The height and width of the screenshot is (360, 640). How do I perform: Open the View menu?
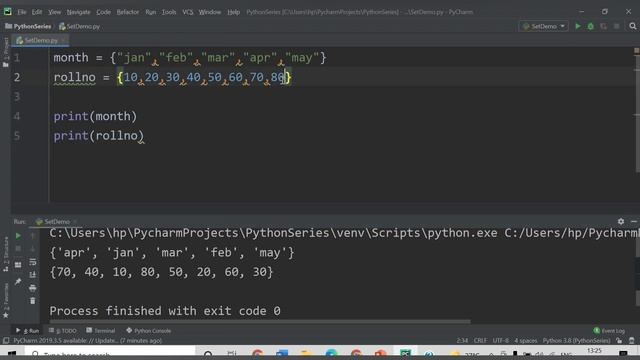(54, 12)
